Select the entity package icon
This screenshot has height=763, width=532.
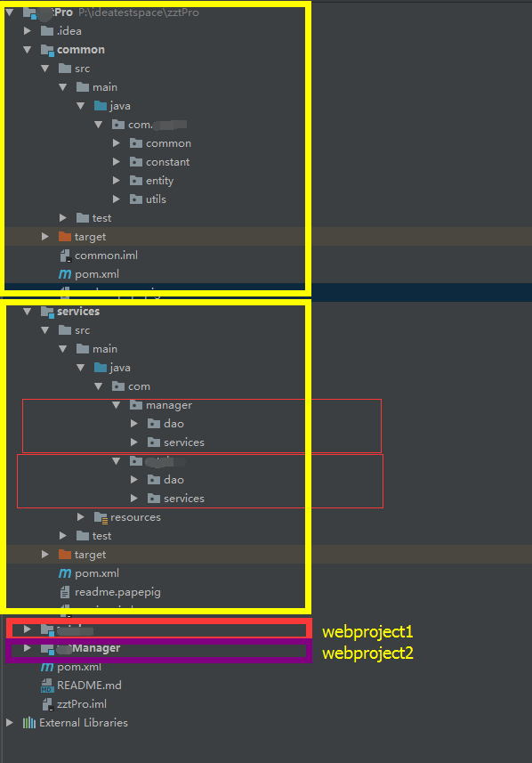tap(136, 181)
